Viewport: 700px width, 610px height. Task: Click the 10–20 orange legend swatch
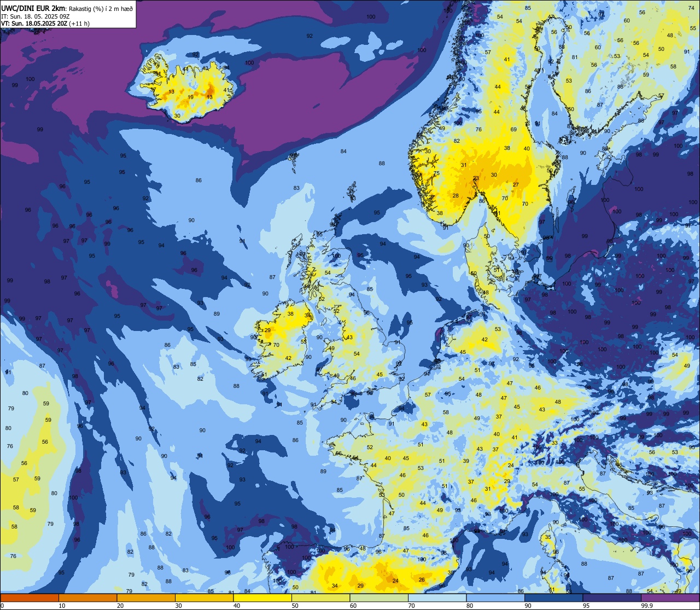87,597
